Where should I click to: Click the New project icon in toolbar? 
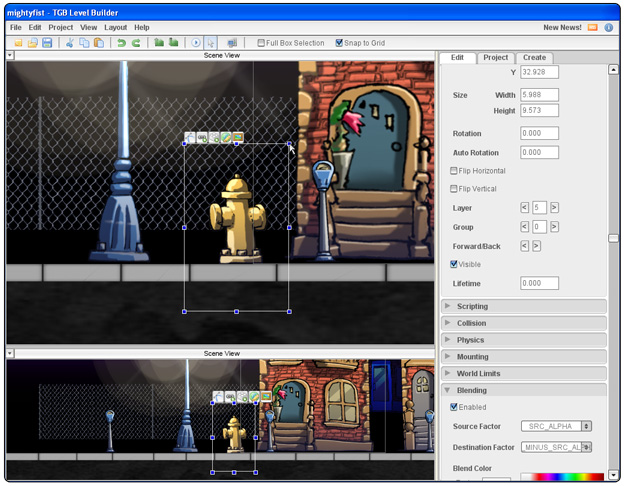click(18, 43)
